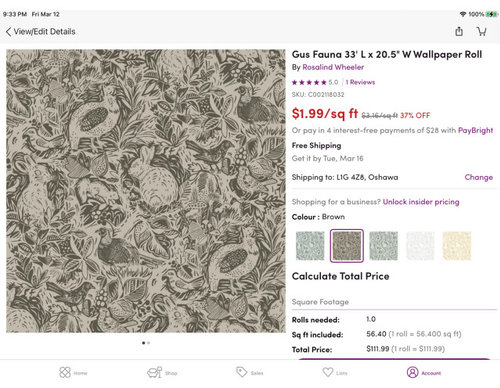Open the Account profile icon tab
The image size is (500, 388).
[424, 372]
